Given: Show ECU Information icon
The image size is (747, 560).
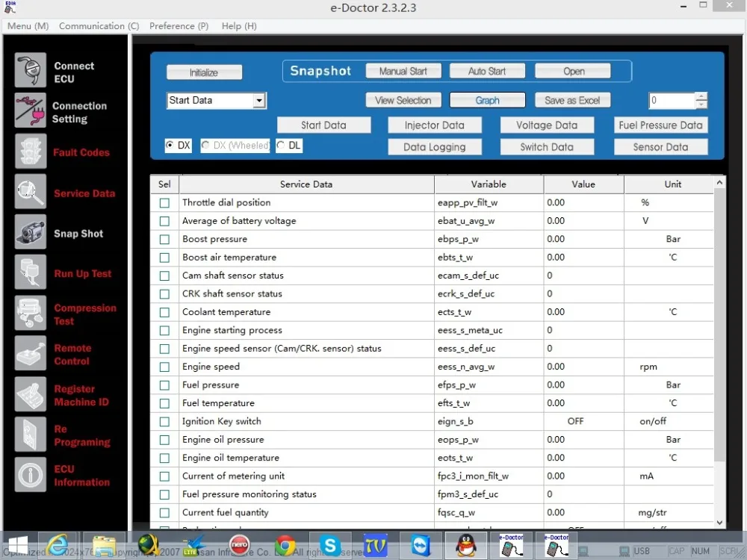Looking at the screenshot, I should tap(31, 475).
